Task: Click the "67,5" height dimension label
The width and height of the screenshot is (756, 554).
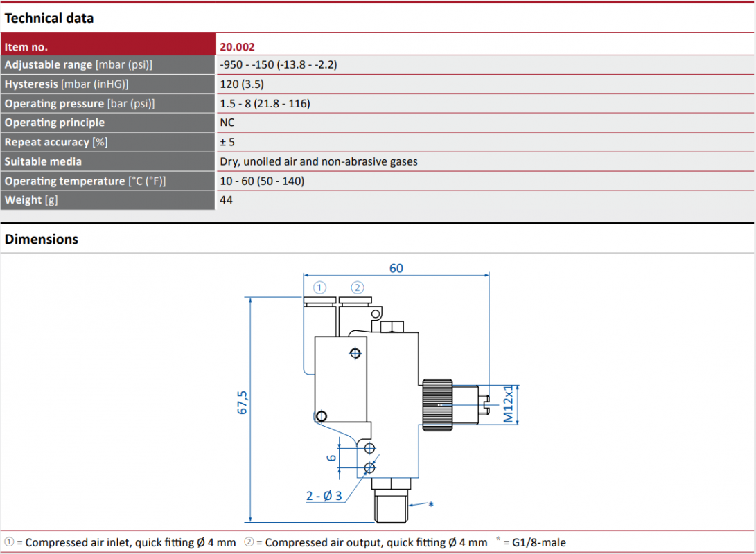Action: click(242, 403)
